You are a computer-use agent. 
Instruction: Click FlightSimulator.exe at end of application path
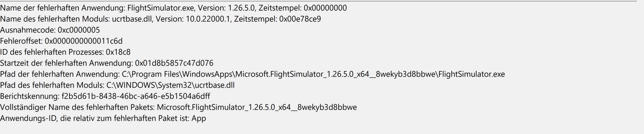tap(472, 74)
